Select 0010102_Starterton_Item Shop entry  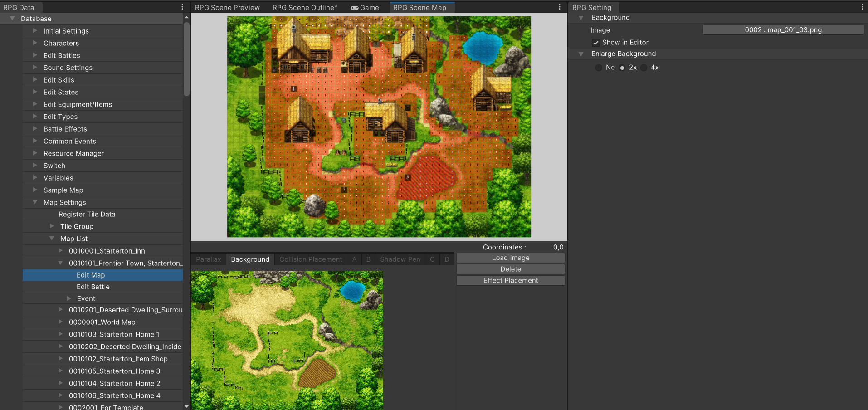tap(102, 359)
